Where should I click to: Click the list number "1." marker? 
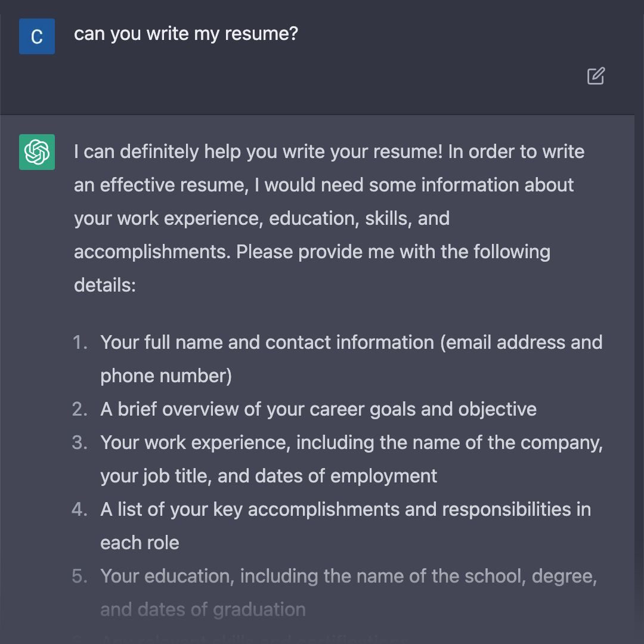(80, 342)
